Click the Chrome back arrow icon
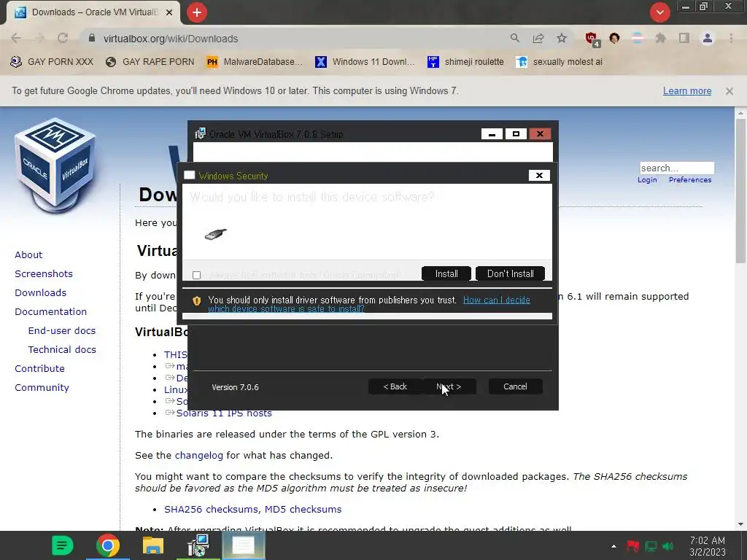The height and width of the screenshot is (560, 747). coord(16,39)
